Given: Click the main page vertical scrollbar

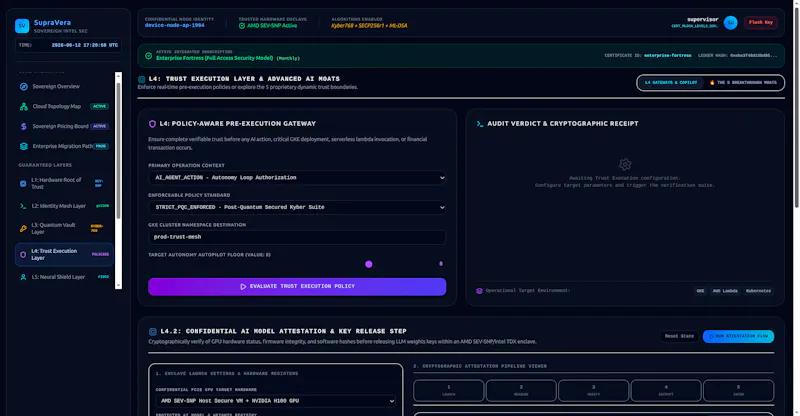Looking at the screenshot, I should point(796,107).
